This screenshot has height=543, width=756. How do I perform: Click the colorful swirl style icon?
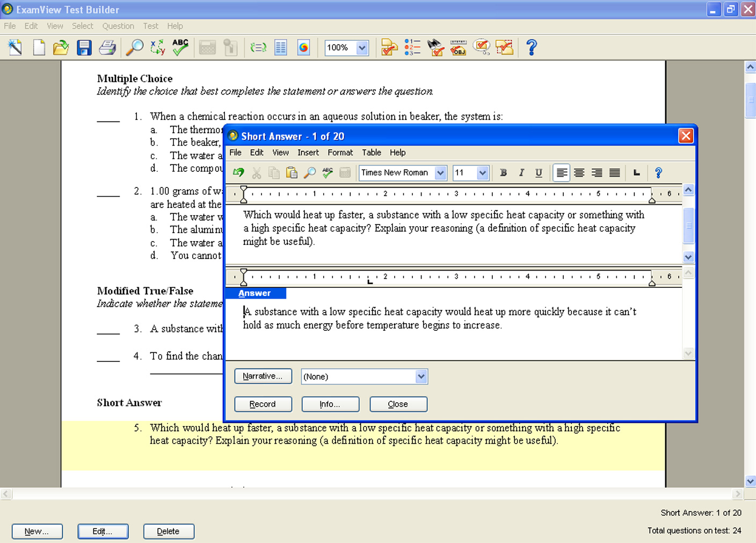pos(304,47)
